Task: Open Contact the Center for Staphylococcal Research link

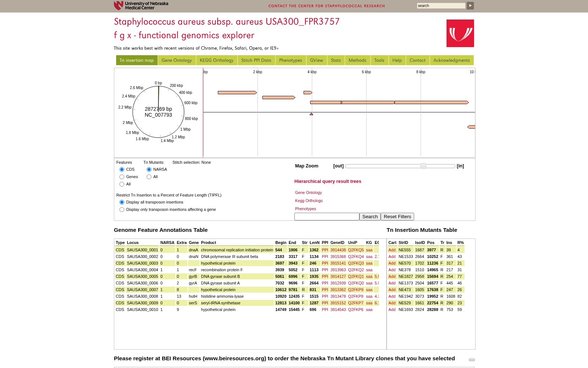Action: (x=327, y=6)
